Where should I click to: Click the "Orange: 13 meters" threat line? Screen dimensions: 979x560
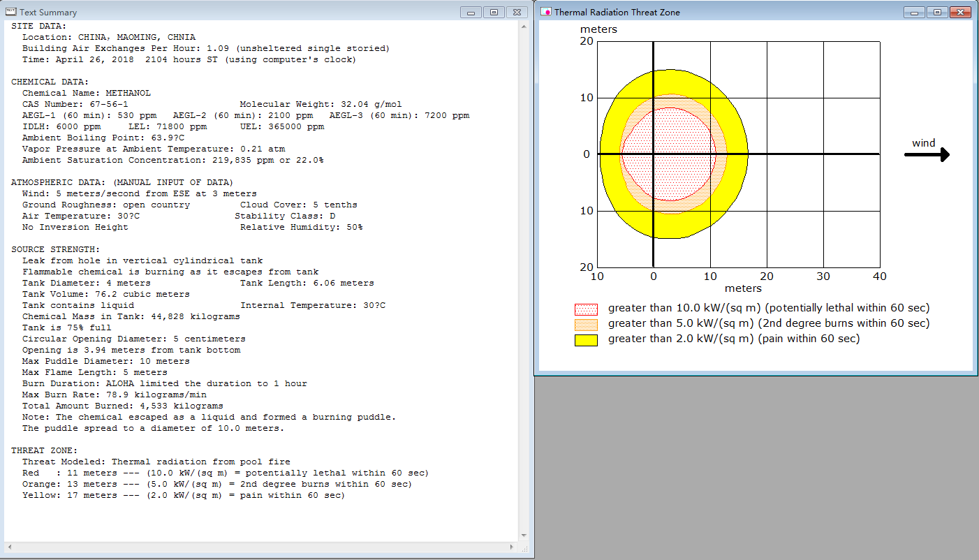click(x=217, y=484)
